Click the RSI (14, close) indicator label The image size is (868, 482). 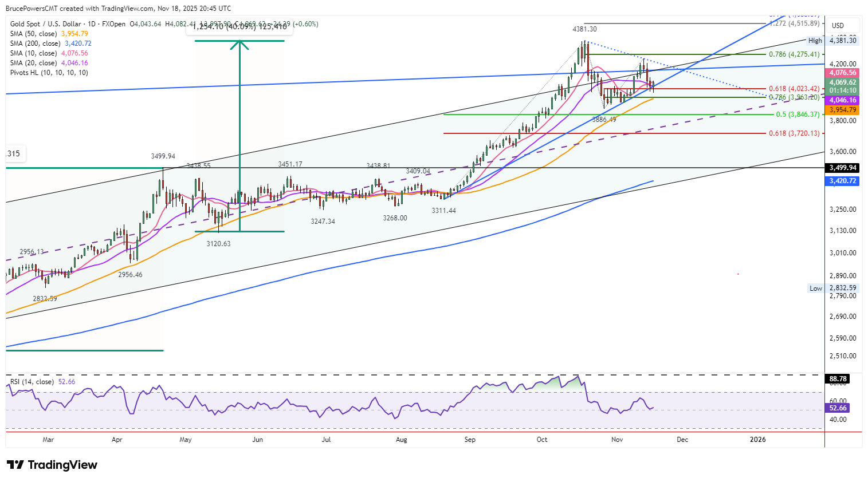[x=32, y=382]
